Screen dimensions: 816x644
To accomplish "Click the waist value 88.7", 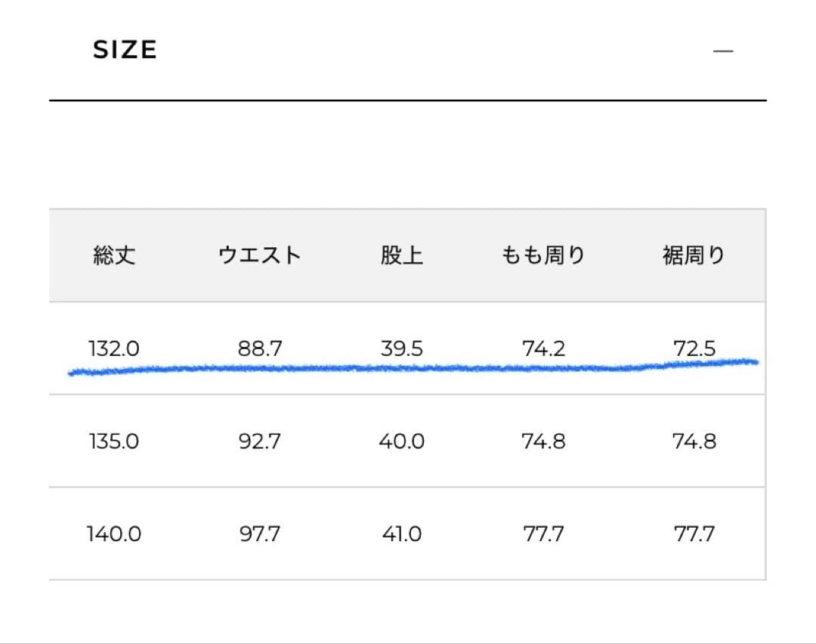I will pyautogui.click(x=259, y=348).
